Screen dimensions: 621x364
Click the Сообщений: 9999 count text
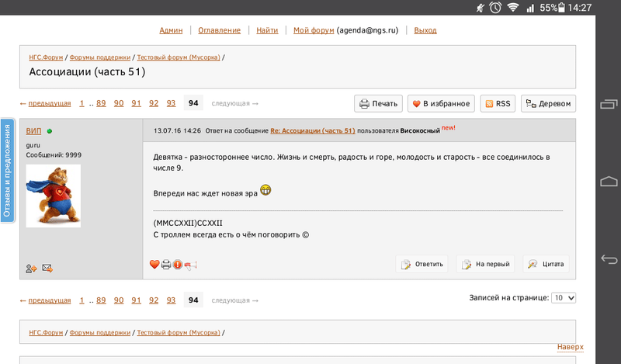pyautogui.click(x=54, y=155)
